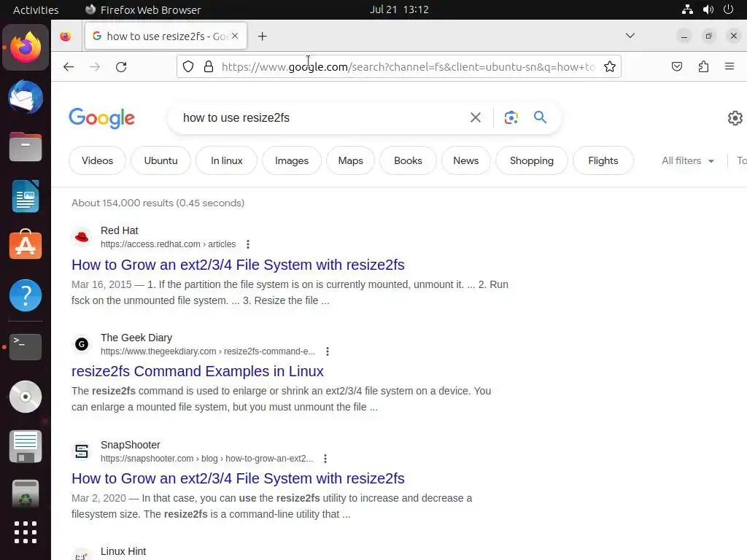Select the In linux filter chip
The image size is (747, 560).
click(226, 160)
